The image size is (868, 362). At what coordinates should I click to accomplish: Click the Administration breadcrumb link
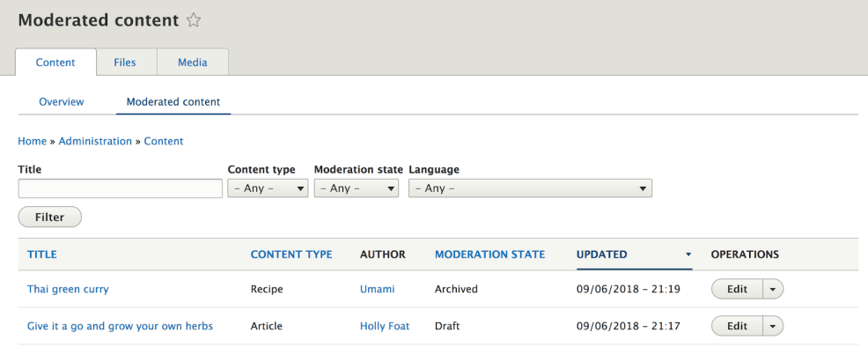coord(95,141)
